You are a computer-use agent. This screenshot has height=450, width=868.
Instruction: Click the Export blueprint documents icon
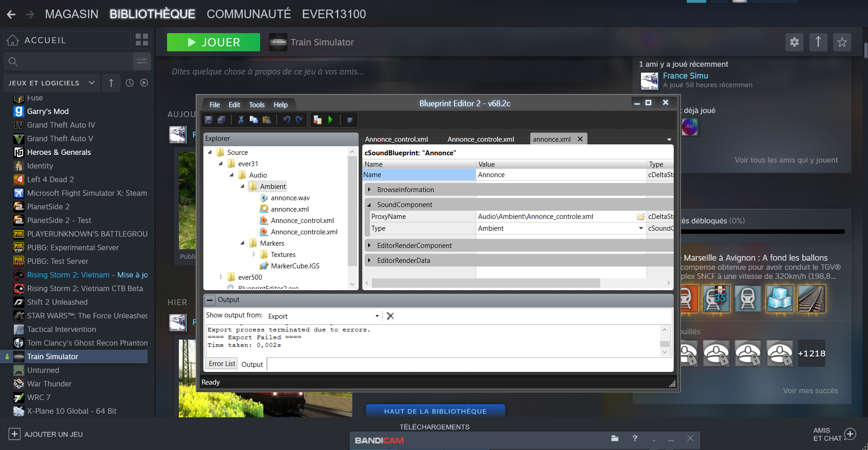coord(318,120)
